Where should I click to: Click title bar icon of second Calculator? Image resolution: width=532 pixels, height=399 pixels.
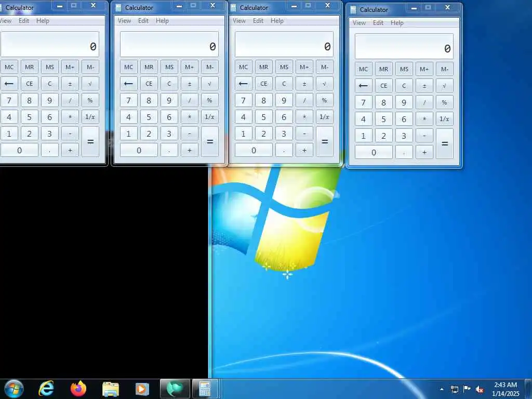coord(118,7)
